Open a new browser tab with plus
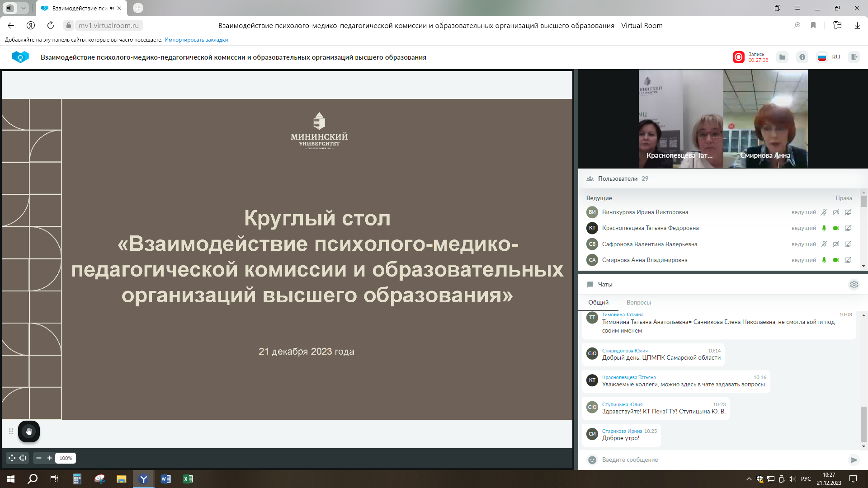 point(138,8)
